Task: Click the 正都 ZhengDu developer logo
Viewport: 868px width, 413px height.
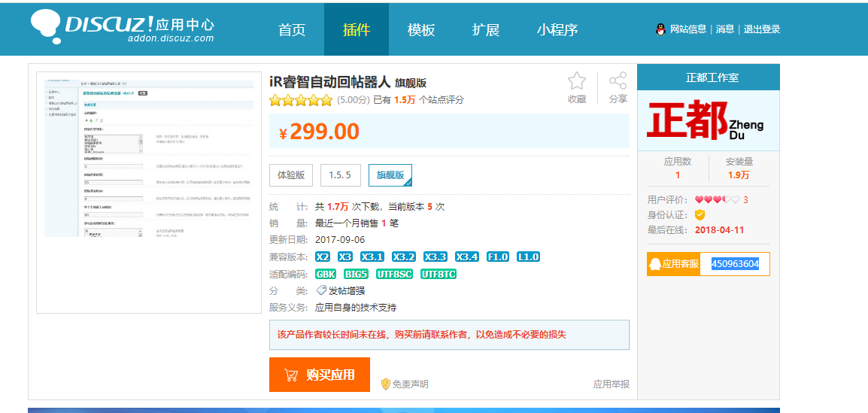Action: coord(706,120)
